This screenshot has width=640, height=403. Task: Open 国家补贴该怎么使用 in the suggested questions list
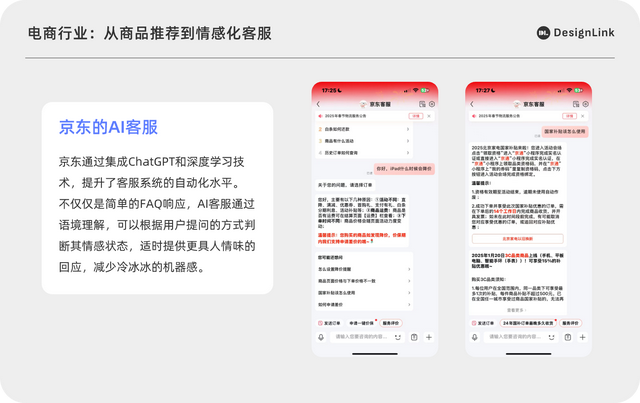364,293
